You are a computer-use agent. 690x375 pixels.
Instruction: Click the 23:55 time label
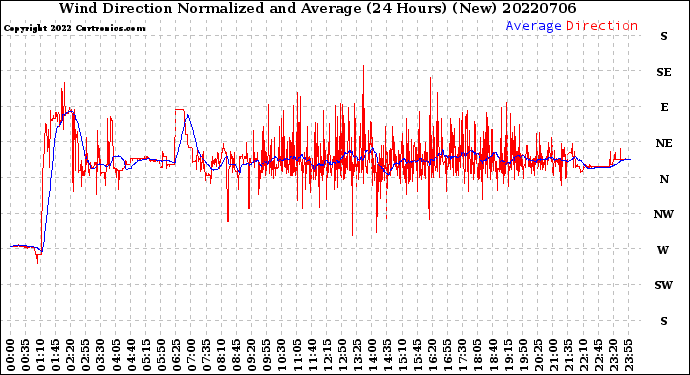point(628,355)
